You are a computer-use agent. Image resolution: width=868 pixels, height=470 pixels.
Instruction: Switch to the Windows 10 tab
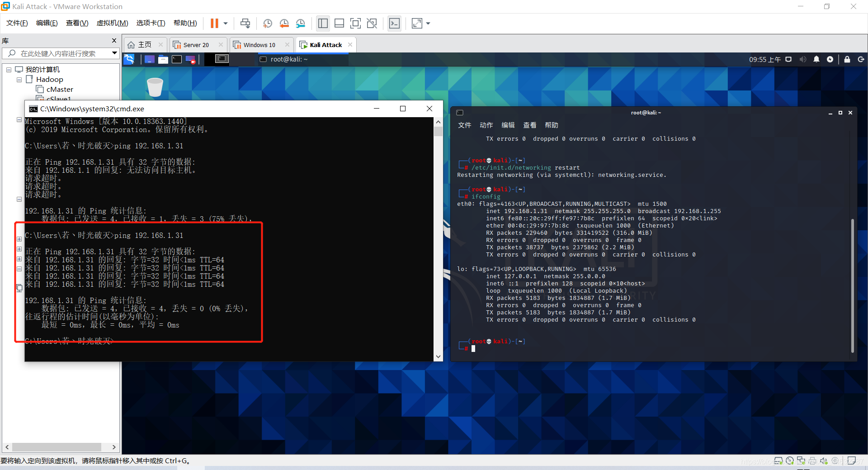[259, 45]
